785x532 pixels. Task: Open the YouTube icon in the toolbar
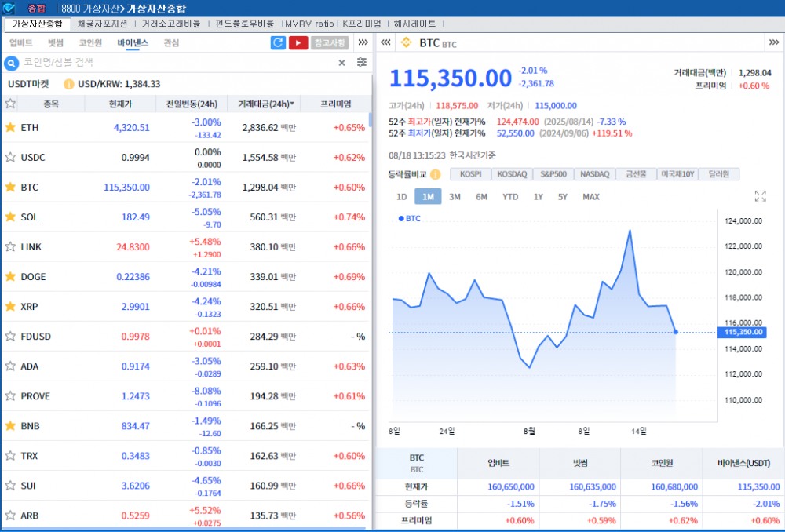pyautogui.click(x=299, y=42)
